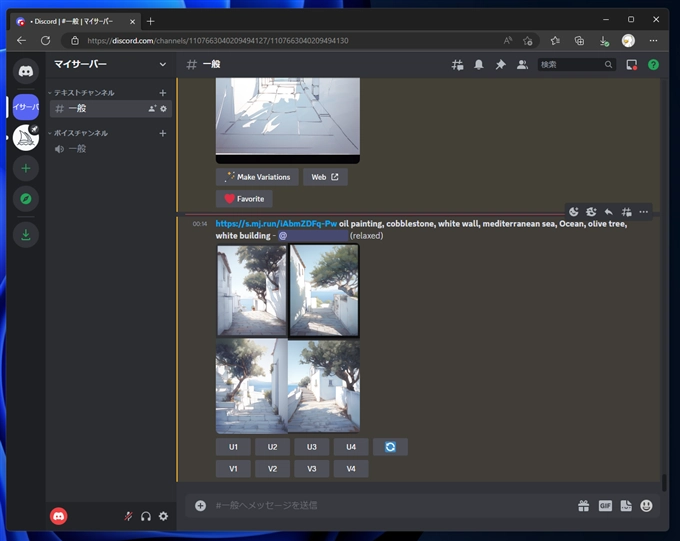Open threads icon in channel header
The height and width of the screenshot is (541, 680).
(457, 65)
